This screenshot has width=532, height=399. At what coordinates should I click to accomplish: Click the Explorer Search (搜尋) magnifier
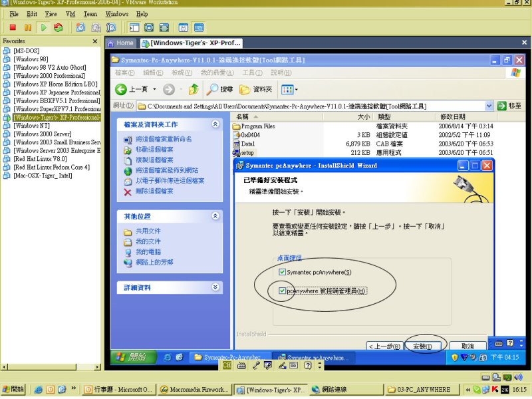coord(220,89)
